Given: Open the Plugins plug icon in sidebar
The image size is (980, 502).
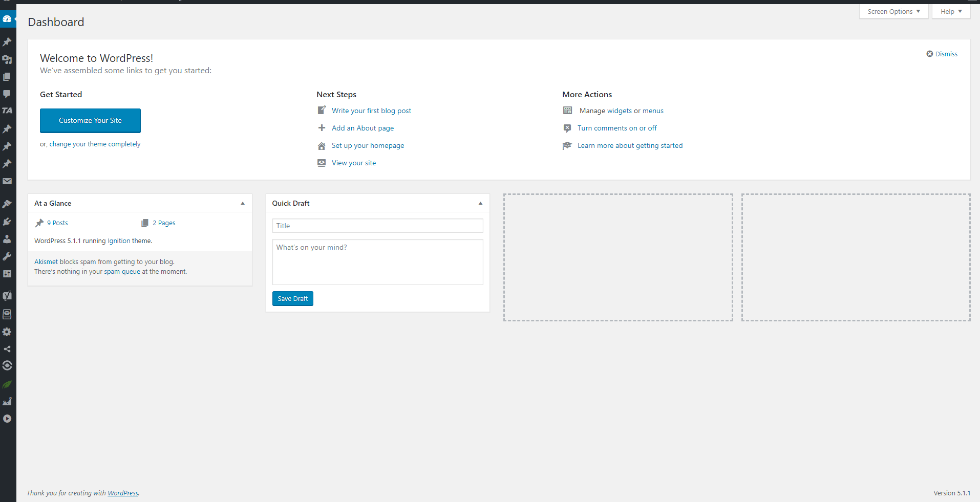Looking at the screenshot, I should point(7,222).
